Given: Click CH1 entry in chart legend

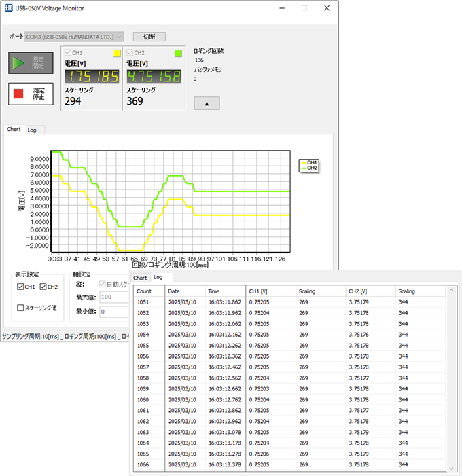Looking at the screenshot, I should 309,163.
